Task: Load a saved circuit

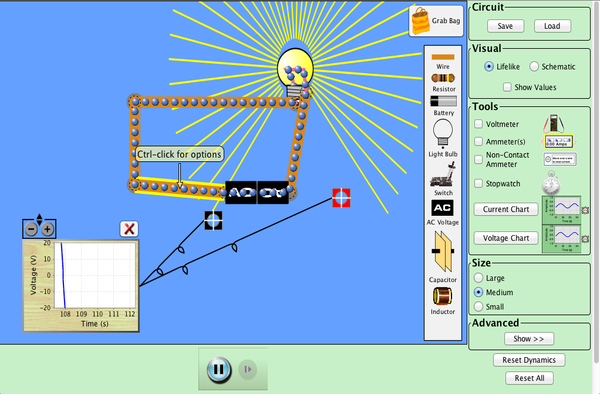Action: point(552,26)
